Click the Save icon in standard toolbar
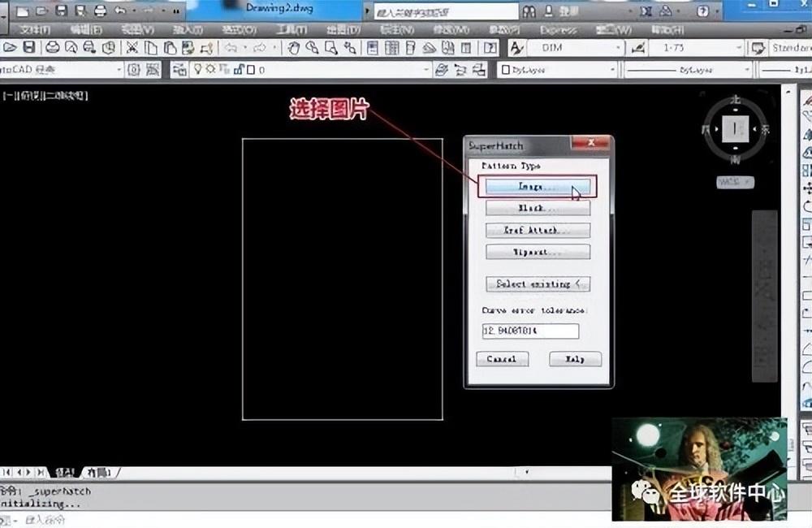The width and height of the screenshot is (812, 528). [29, 48]
